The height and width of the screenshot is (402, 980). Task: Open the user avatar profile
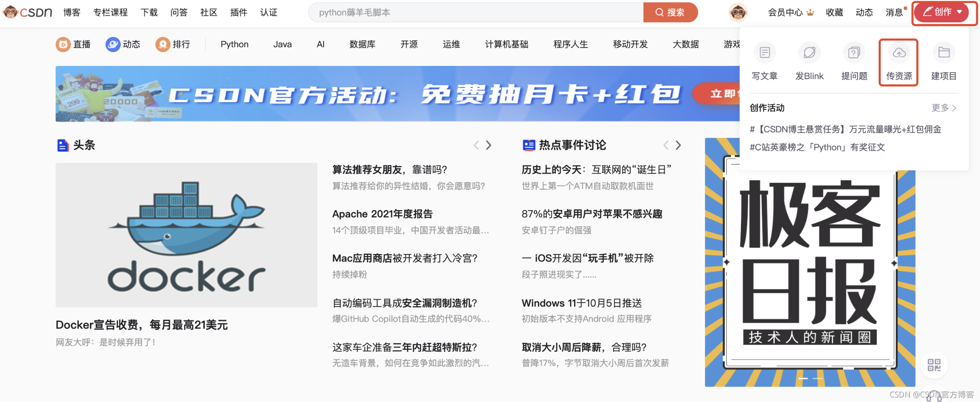point(738,12)
